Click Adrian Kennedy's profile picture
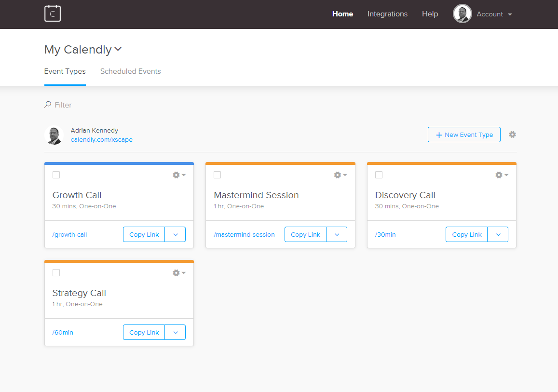The width and height of the screenshot is (558, 392). click(x=54, y=135)
